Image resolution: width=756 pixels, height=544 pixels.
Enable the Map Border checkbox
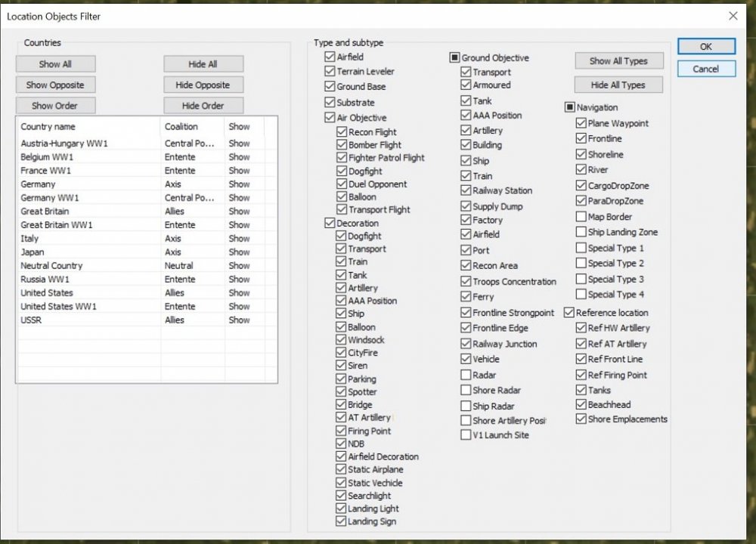(x=581, y=217)
